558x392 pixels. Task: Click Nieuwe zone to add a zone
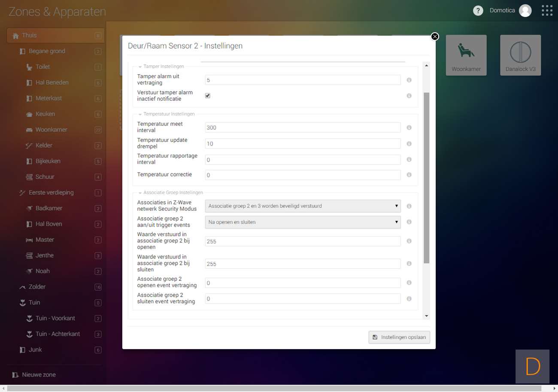point(39,374)
